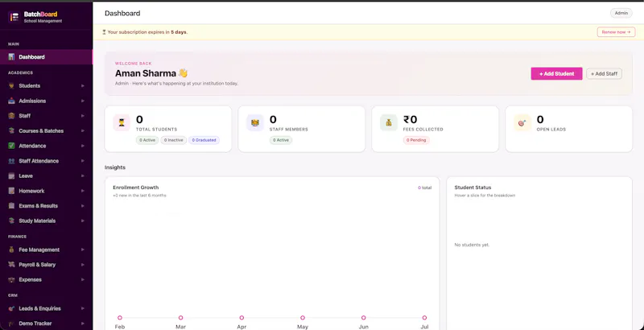Click the Open Leads label
Image resolution: width=644 pixels, height=330 pixels.
tap(551, 130)
